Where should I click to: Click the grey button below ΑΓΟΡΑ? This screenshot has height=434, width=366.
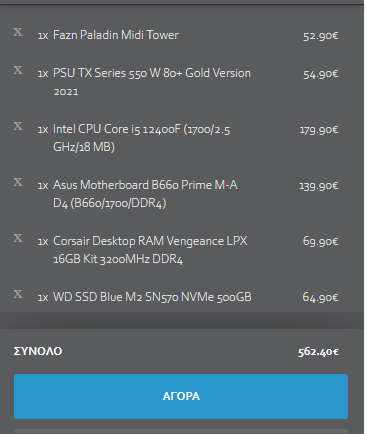pyautogui.click(x=181, y=431)
